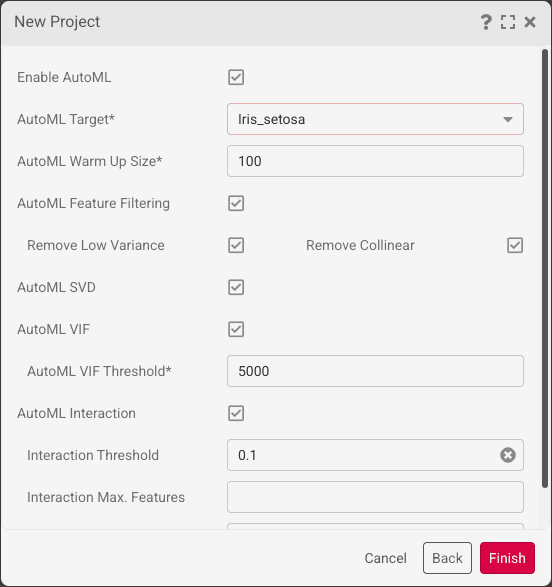Viewport: 552px width, 587px height.
Task: Uncheck Enable AutoML checkbox
Action: (x=236, y=77)
